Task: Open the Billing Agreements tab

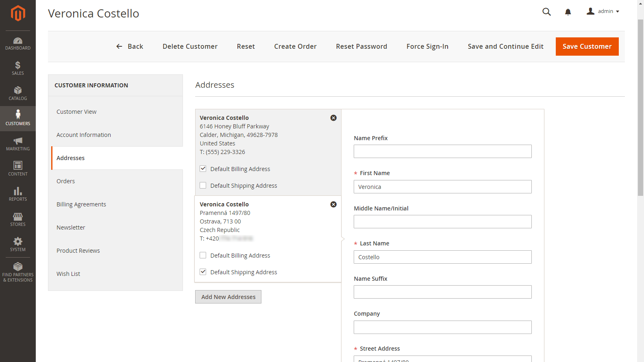Action: click(117, 204)
